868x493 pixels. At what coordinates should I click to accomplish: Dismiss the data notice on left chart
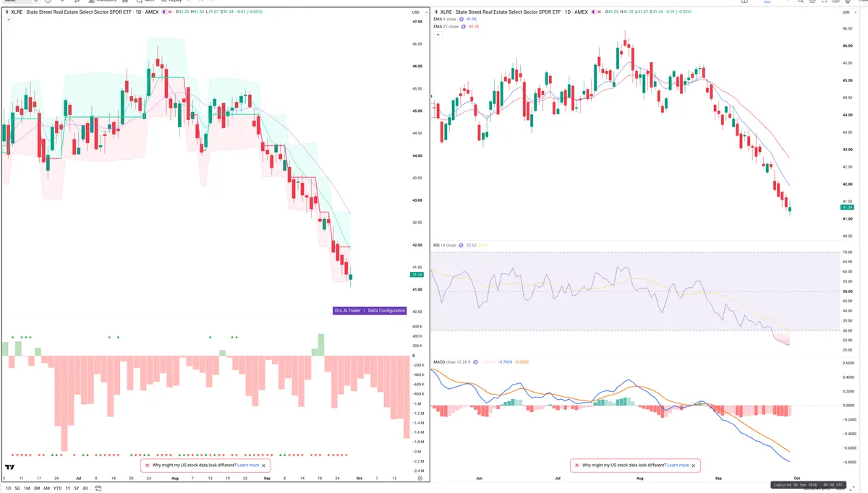[x=264, y=466]
